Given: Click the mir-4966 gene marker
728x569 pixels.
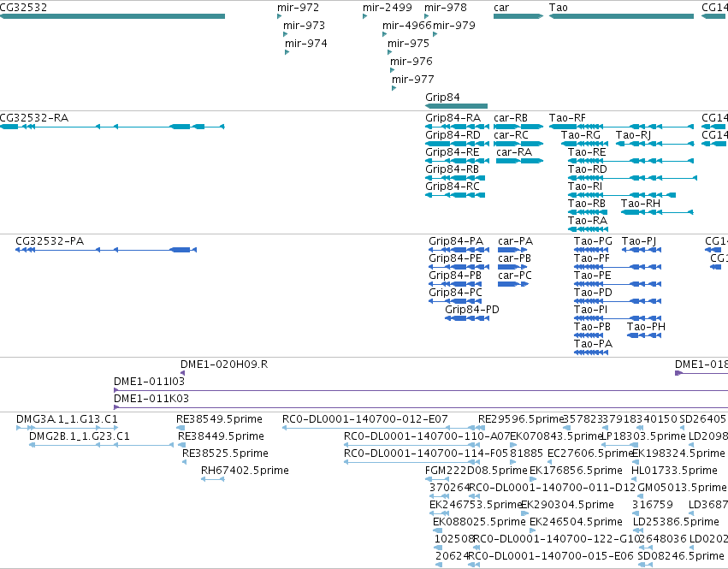Looking at the screenshot, I should point(384,34).
